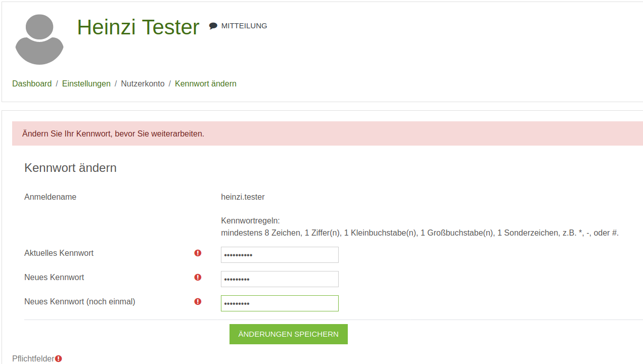Click Nutzerkonto breadcrumb item
Viewport: 643px width, 364px height.
coord(143,84)
